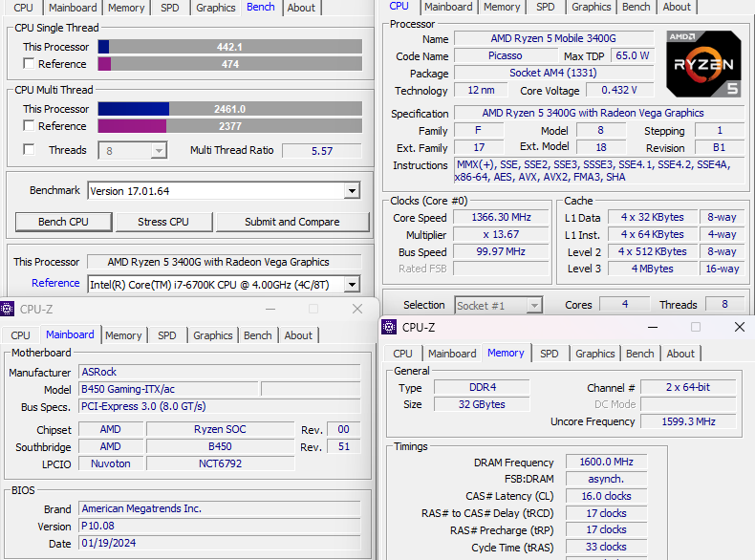Click the AMD Ryzen 5 logo image
This screenshot has width=755, height=560.
coord(703,64)
